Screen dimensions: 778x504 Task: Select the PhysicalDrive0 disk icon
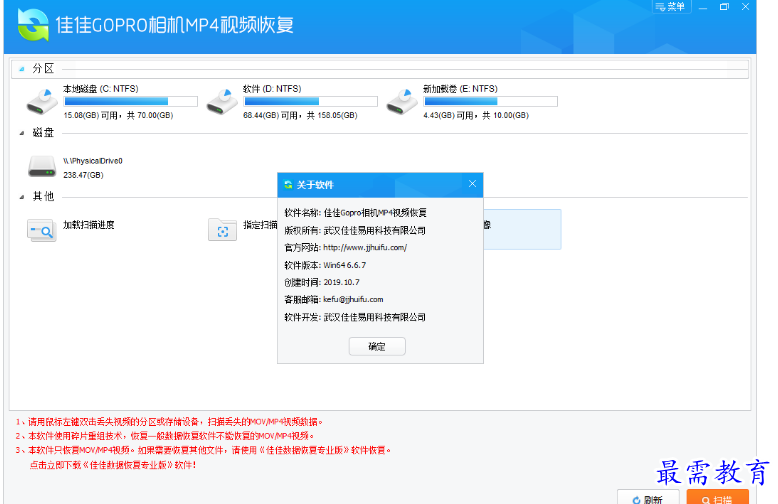tap(41, 165)
